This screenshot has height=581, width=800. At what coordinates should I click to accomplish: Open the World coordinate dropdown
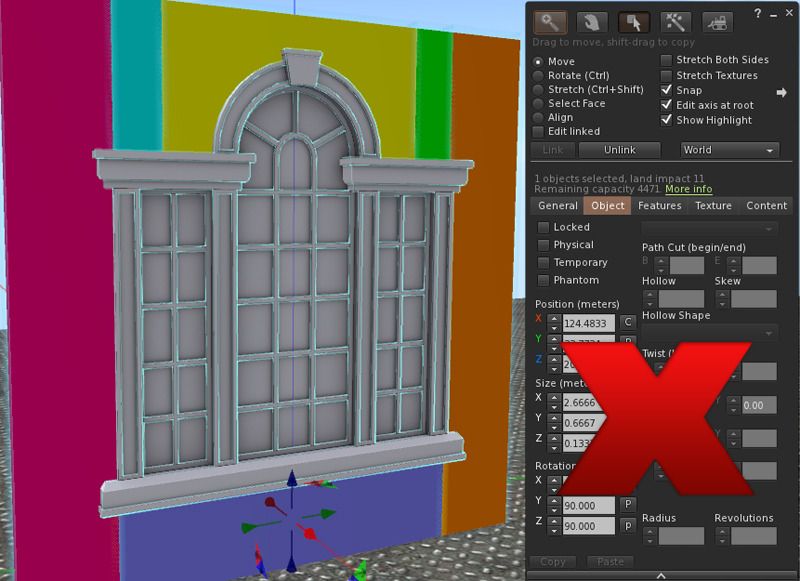pyautogui.click(x=730, y=150)
